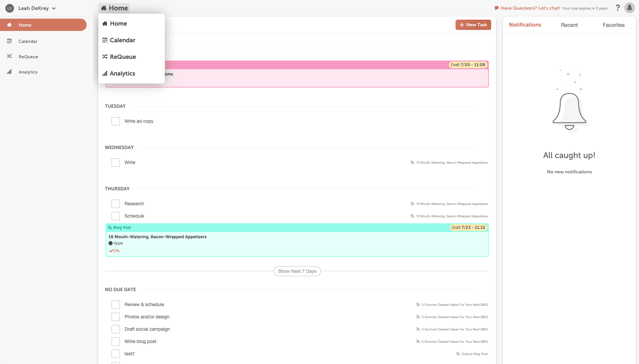The image size is (639, 364).
Task: Open the 16 Mouth-Watering Bacon-Wrapped Appetizers card
Action: [x=158, y=237]
